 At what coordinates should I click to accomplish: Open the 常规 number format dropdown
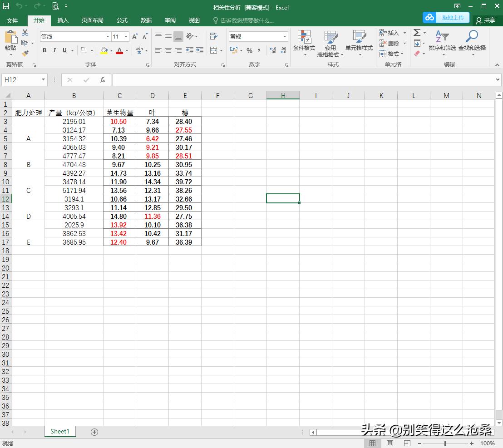(x=284, y=36)
